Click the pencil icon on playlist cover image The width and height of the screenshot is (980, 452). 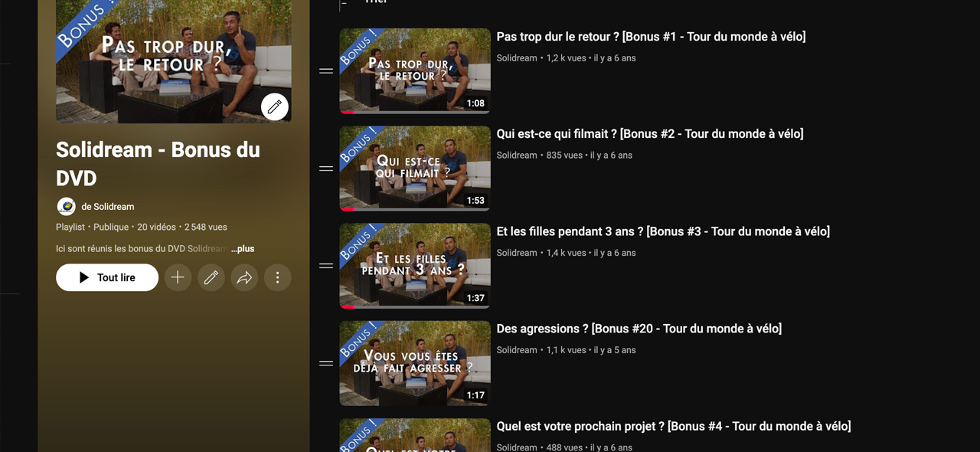(275, 106)
